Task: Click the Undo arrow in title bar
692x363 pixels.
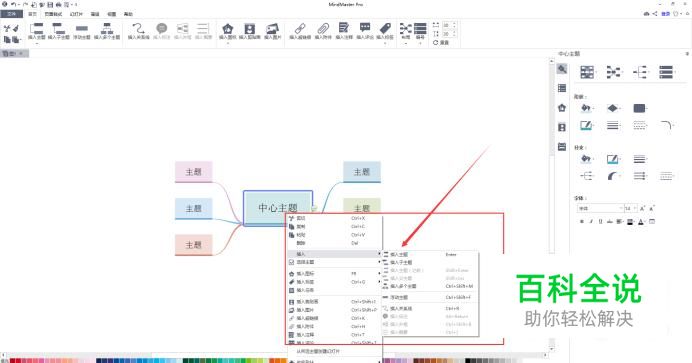Action: (13, 4)
